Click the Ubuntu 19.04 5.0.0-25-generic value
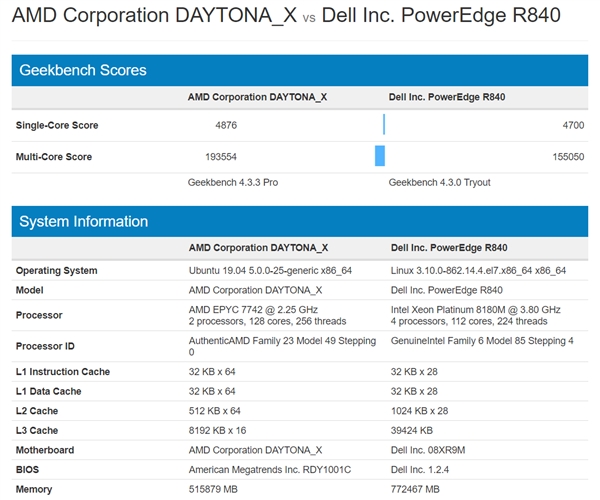The image size is (600, 500). [270, 271]
